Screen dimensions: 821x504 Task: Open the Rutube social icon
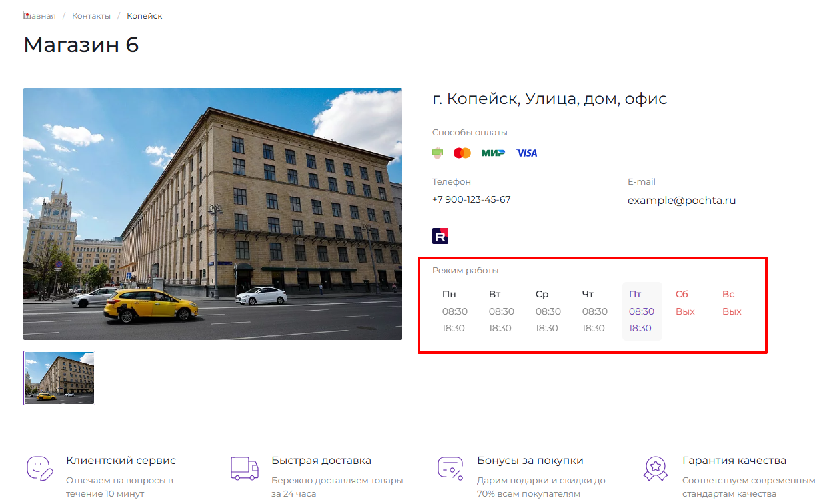pyautogui.click(x=440, y=236)
